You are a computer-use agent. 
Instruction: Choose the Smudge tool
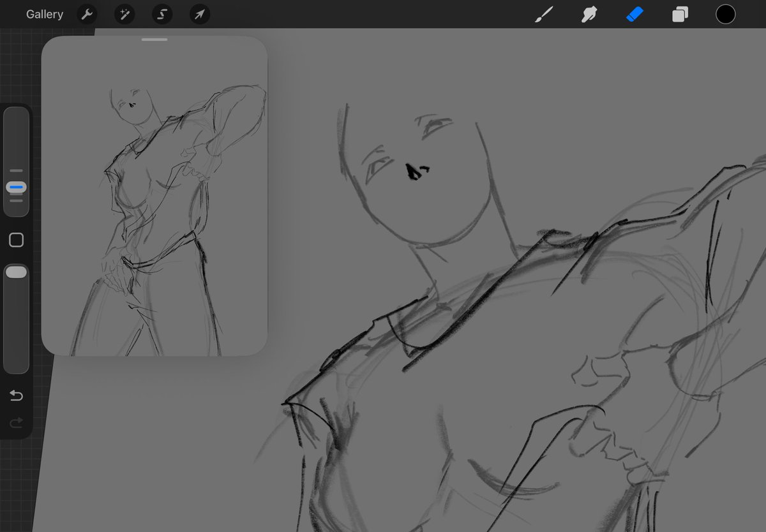click(589, 14)
